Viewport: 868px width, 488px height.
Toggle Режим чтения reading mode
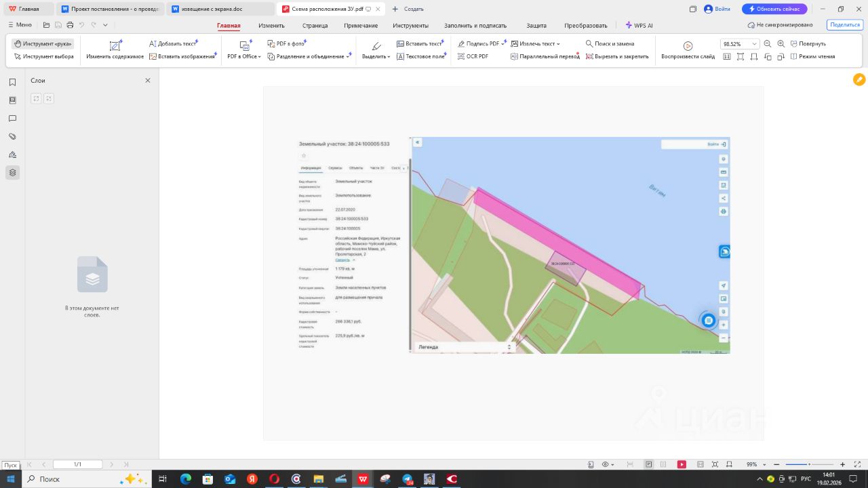[812, 56]
